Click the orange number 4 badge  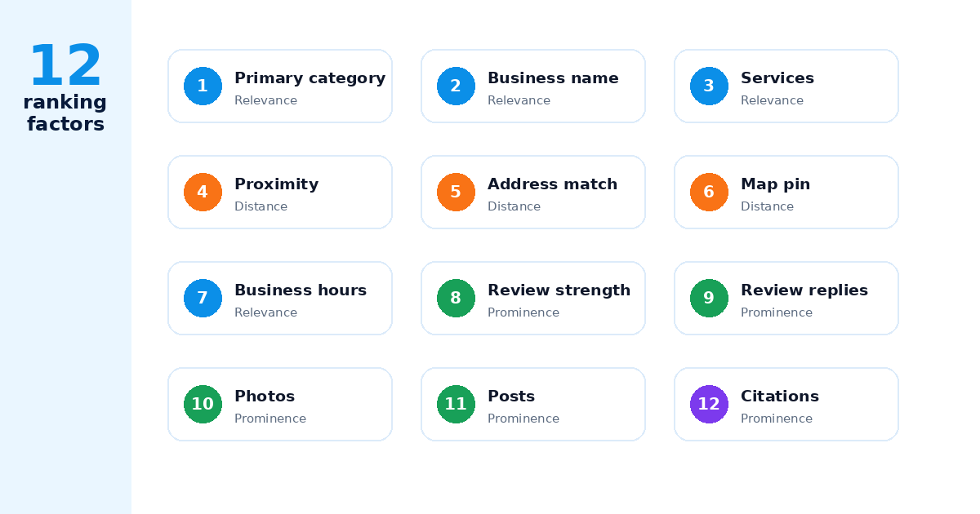tap(203, 192)
